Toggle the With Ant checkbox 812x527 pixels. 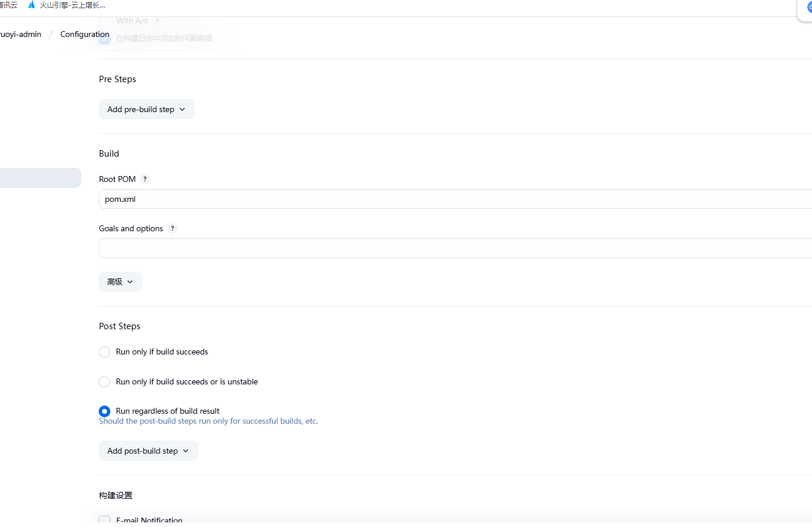tap(105, 21)
